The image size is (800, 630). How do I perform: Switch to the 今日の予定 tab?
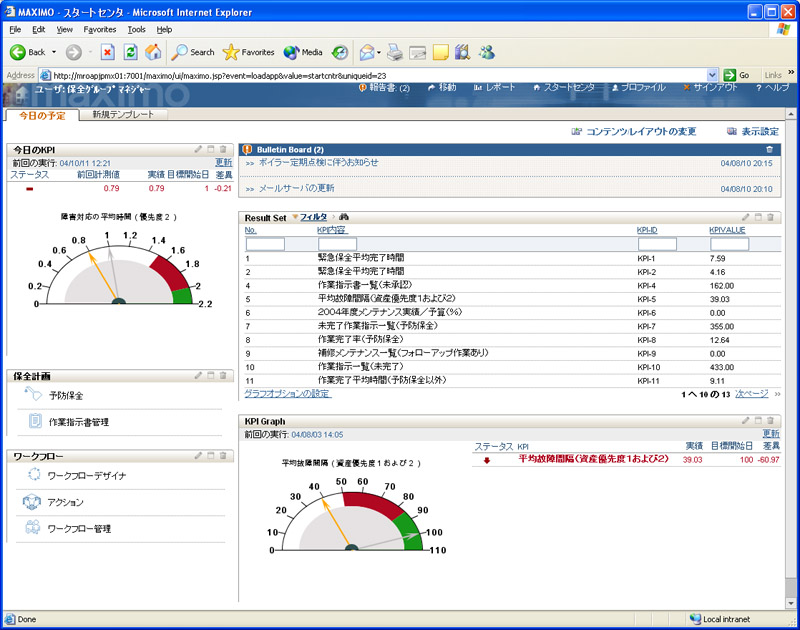(42, 115)
